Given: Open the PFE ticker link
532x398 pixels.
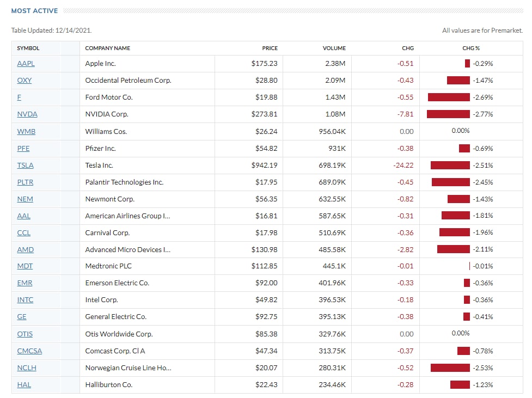Looking at the screenshot, I should (x=23, y=148).
